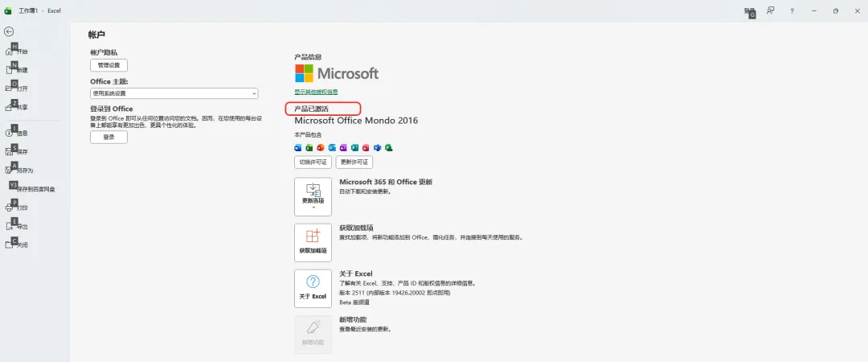Click the 获取加载项 section heading text
Screen dimensions: 868x362
tap(356, 228)
